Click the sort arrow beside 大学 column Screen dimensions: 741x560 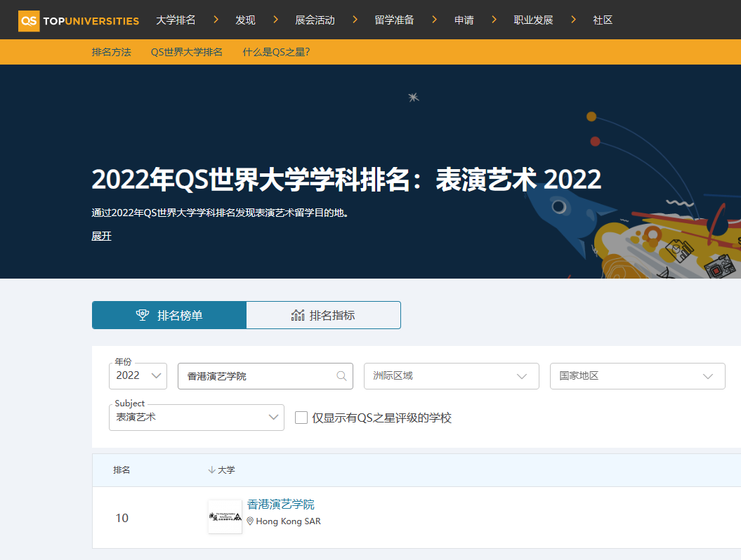tap(211, 469)
